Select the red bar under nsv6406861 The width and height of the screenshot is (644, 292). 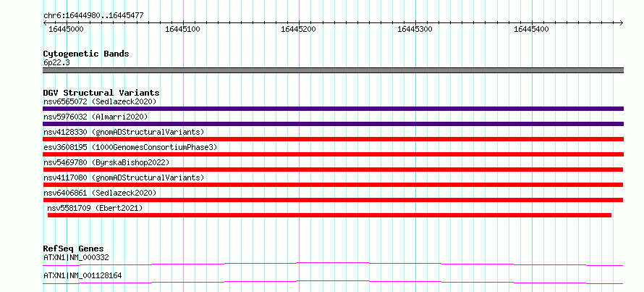[x=333, y=200]
